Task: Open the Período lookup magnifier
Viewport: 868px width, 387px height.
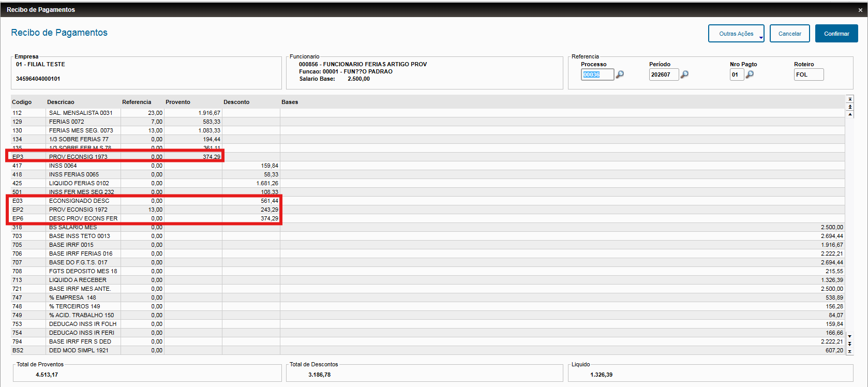Action: point(684,75)
